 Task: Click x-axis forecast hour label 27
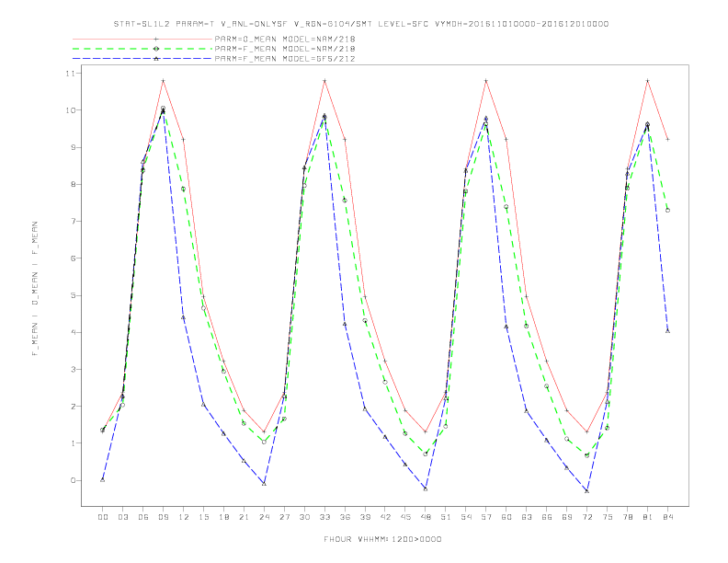(x=284, y=517)
